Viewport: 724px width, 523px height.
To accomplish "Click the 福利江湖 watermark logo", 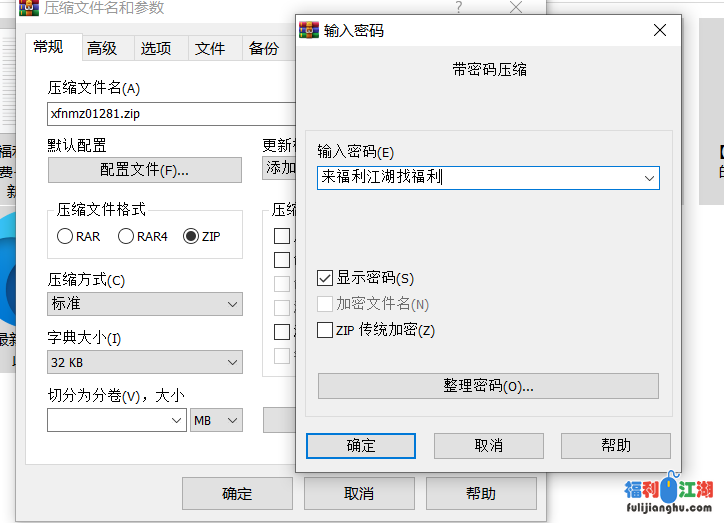I will pos(669,497).
